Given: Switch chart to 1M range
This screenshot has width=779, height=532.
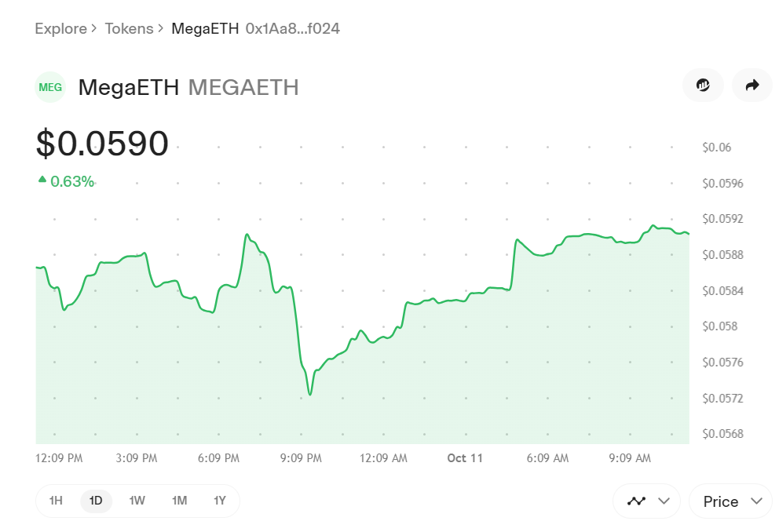Looking at the screenshot, I should [x=179, y=501].
